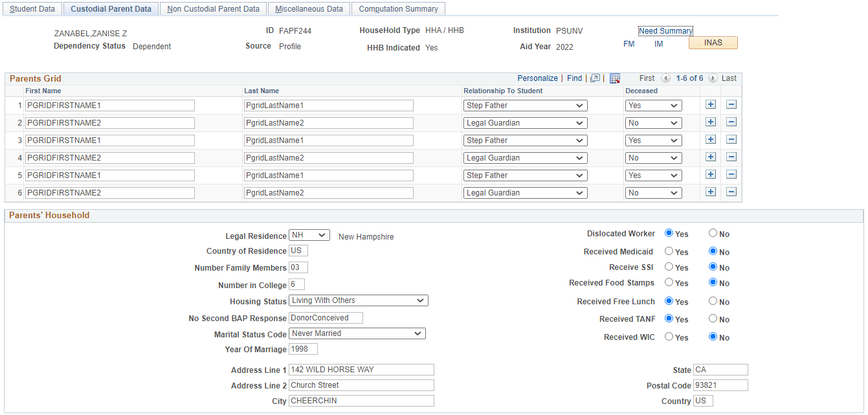This screenshot has height=415, width=868.
Task: Delete parents grid row 1
Action: [x=731, y=104]
